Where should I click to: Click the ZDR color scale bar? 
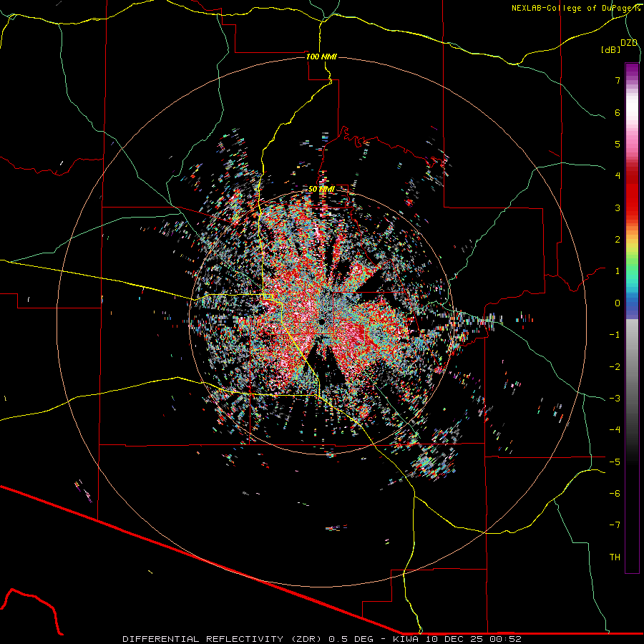pos(632,318)
